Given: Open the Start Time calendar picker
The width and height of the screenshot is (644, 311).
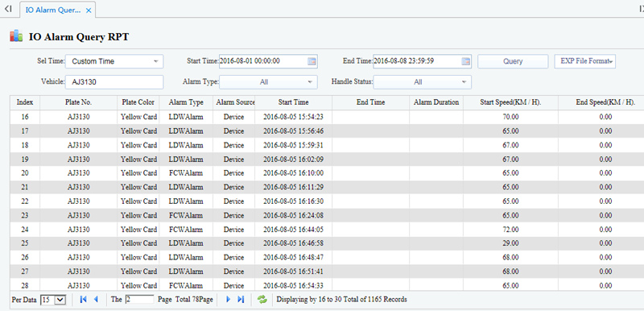Looking at the screenshot, I should tap(312, 61).
